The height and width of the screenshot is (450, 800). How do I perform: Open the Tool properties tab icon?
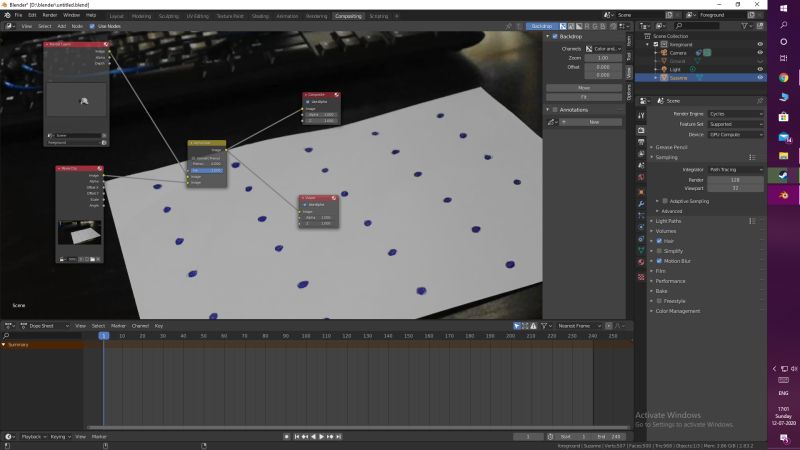point(641,116)
